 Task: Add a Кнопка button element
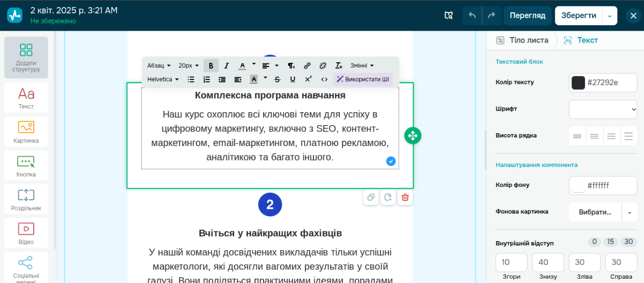pyautogui.click(x=26, y=165)
